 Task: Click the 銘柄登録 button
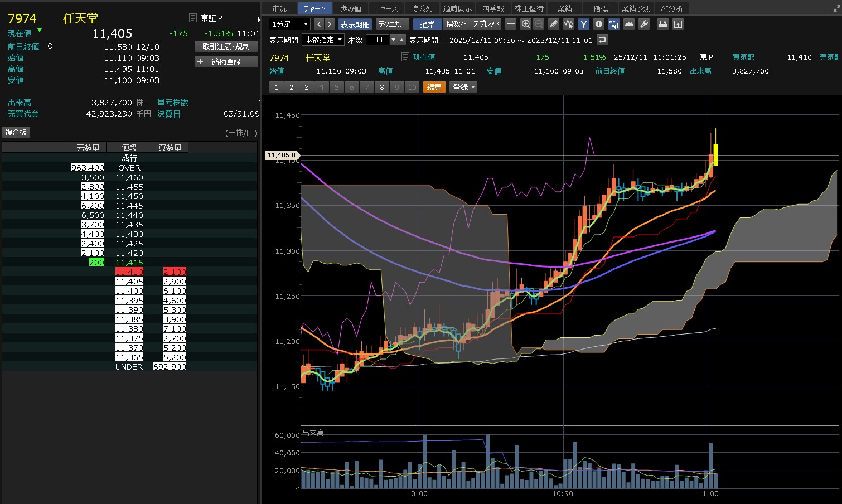[x=226, y=61]
